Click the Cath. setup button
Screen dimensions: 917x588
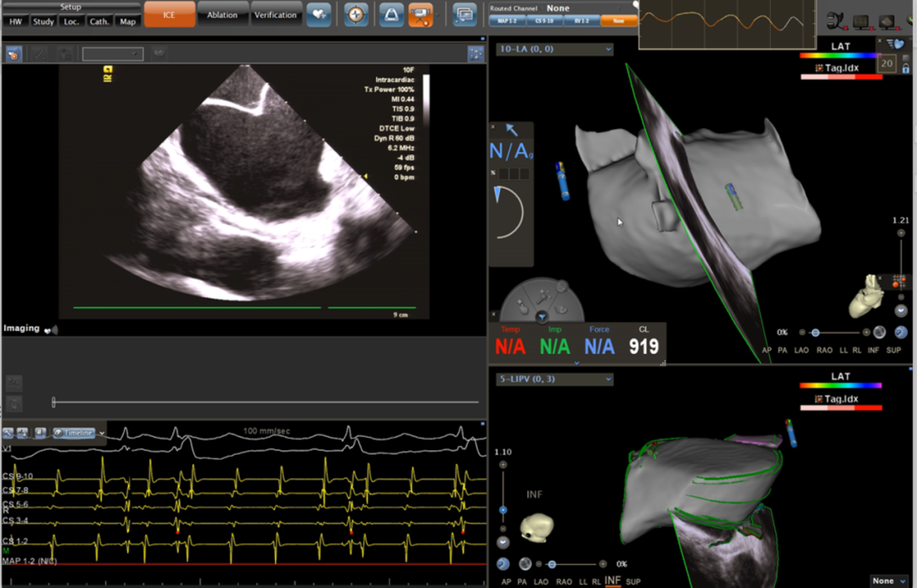(x=98, y=21)
